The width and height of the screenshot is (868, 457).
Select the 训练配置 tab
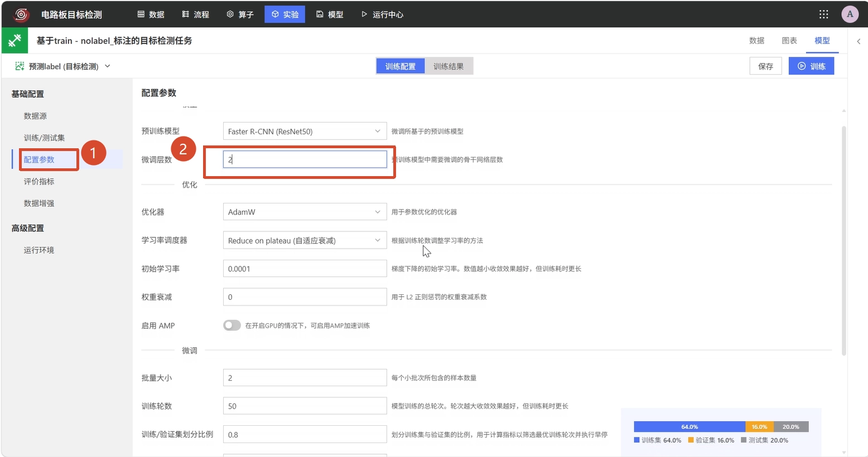(401, 66)
